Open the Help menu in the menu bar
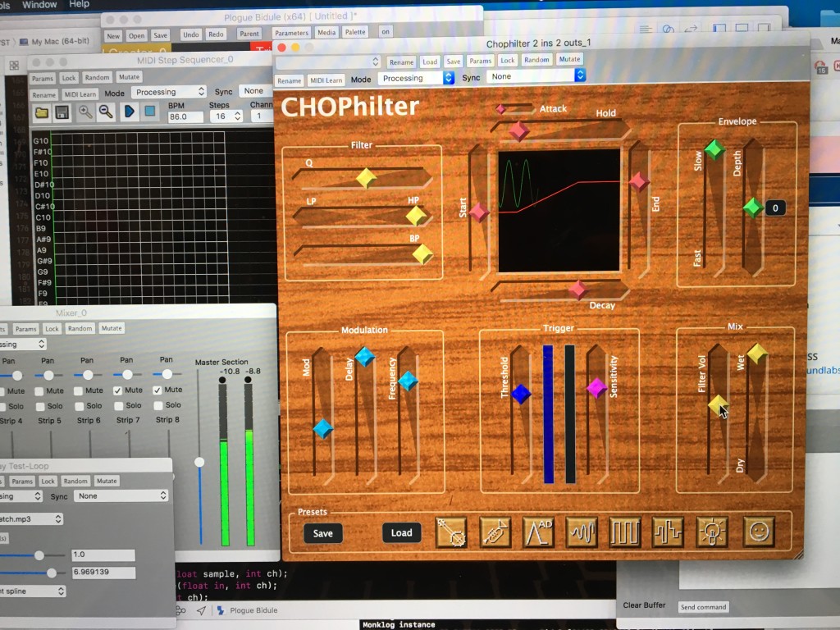Screen dimensions: 840x630 click(79, 5)
